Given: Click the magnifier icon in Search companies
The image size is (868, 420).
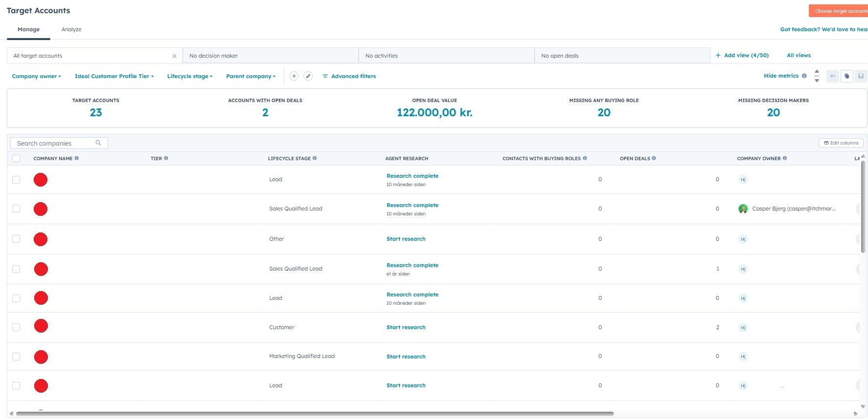Looking at the screenshot, I should click(98, 143).
